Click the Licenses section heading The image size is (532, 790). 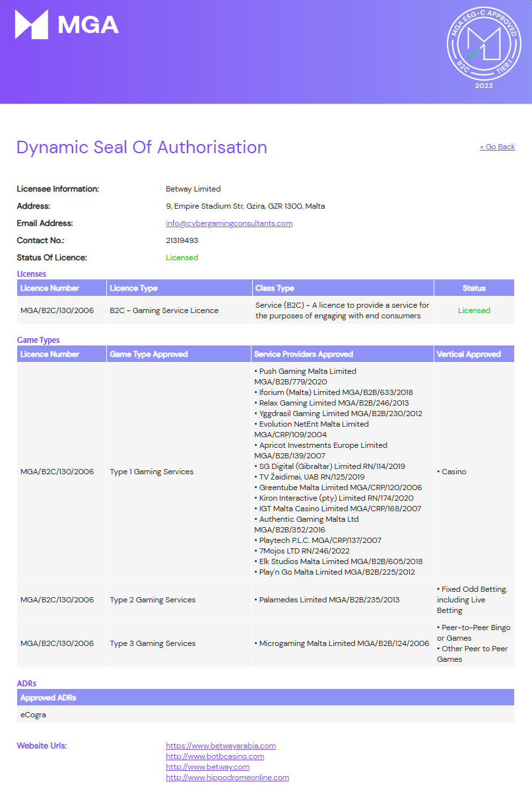(x=31, y=274)
